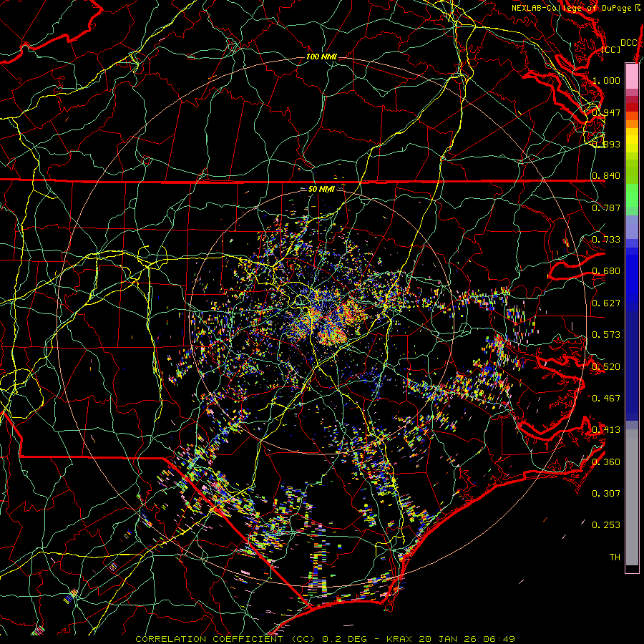644x644 pixels.
Task: Click the 0.733 scale value
Action: [x=606, y=239]
